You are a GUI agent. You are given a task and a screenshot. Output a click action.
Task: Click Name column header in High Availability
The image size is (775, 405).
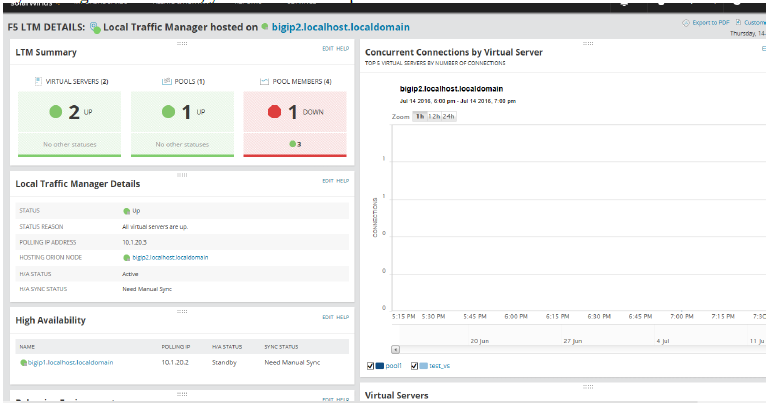tap(27, 347)
